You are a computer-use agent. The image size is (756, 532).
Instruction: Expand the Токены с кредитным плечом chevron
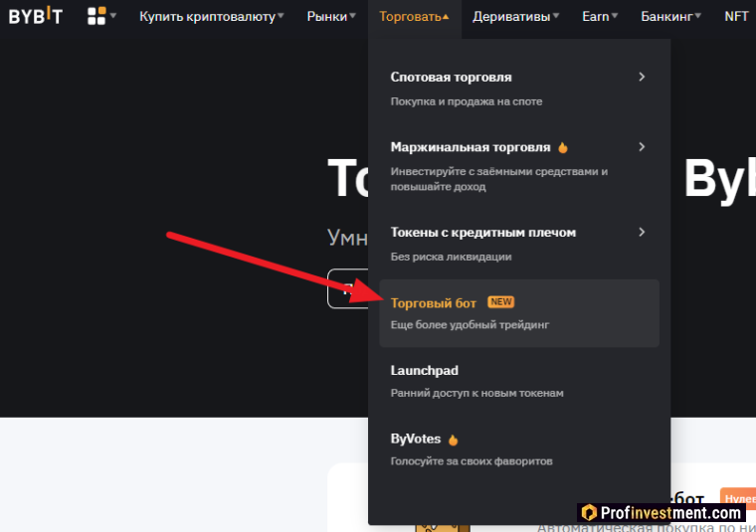[x=642, y=233]
